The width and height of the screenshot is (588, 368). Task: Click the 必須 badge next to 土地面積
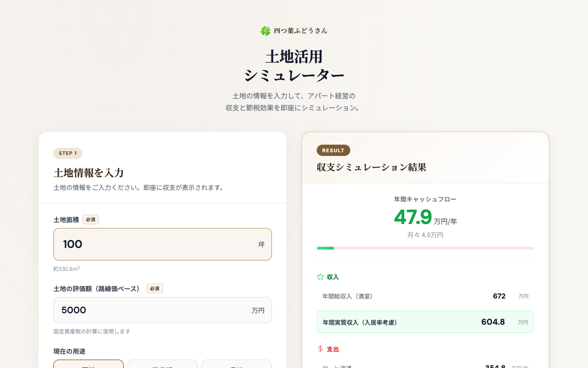(x=90, y=219)
